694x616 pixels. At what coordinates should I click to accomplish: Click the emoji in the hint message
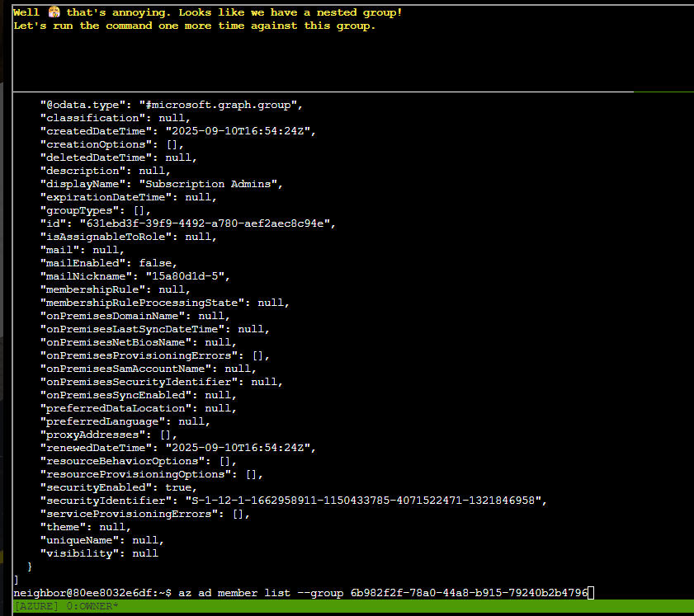(x=54, y=12)
